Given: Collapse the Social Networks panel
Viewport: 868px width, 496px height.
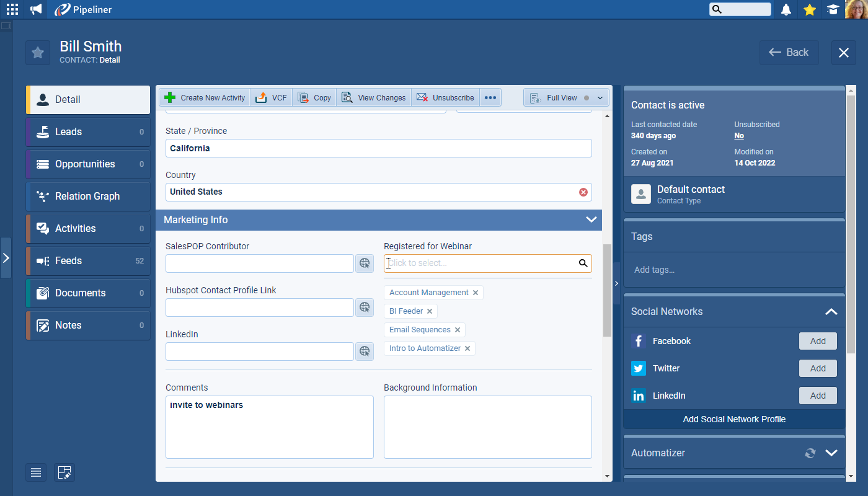Looking at the screenshot, I should pos(831,312).
